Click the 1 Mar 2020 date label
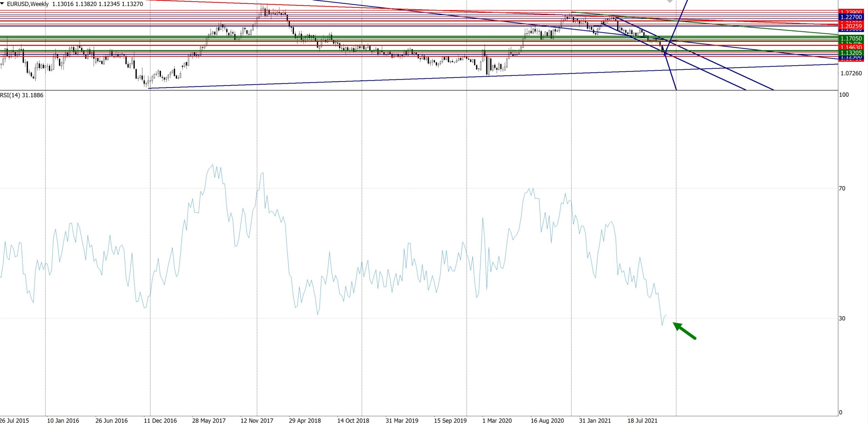 tap(497, 421)
